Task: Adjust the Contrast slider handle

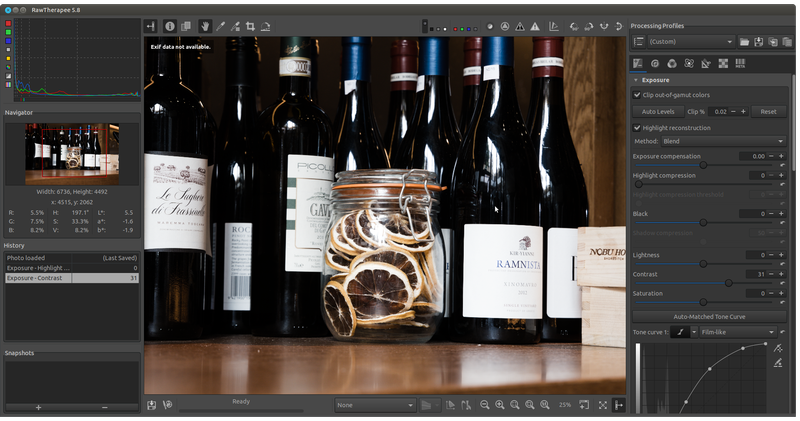Action: [x=729, y=283]
